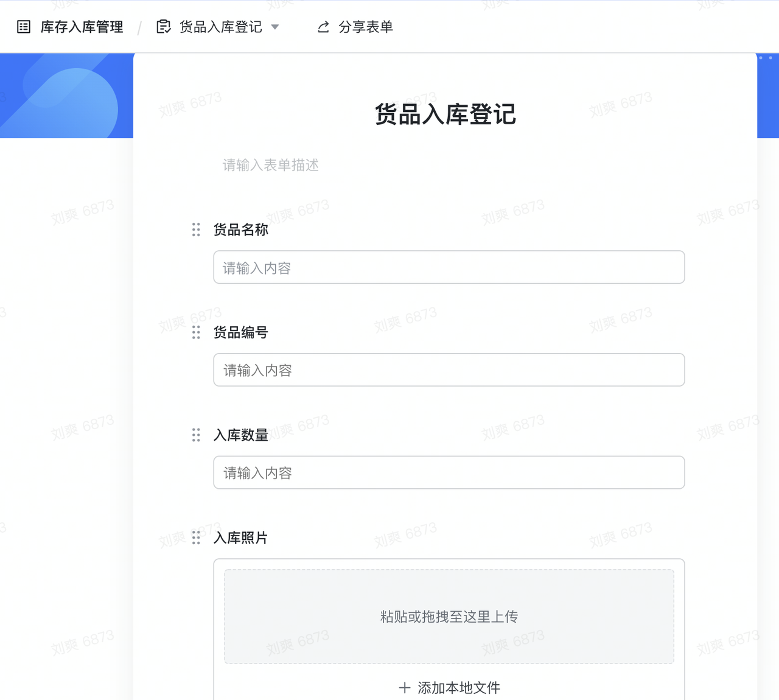Click the plus icon for adding local file
Viewport: 779px width, 700px height.
click(405, 688)
